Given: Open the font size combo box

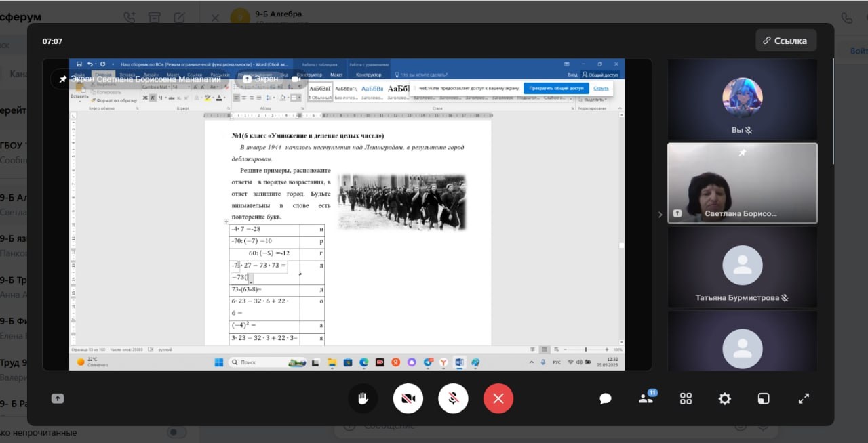Looking at the screenshot, I should (181, 87).
